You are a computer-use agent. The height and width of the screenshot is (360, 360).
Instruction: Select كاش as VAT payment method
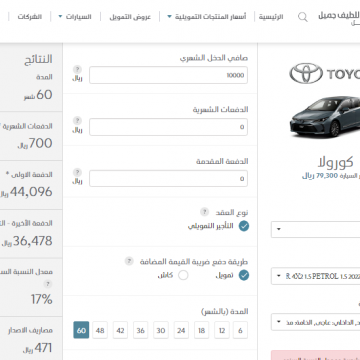click(x=183, y=275)
